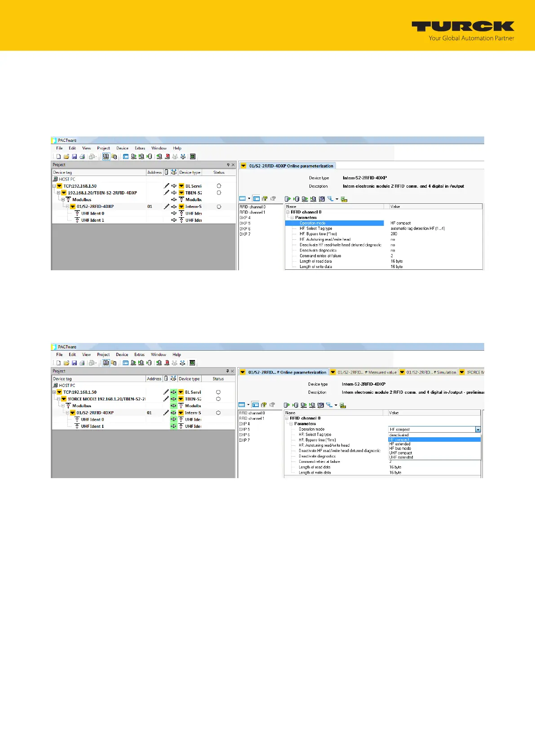Image resolution: width=535 pixels, height=756 pixels.
Task: Click Open project icon in lower PACTware screenshot
Action: pyautogui.click(x=66, y=363)
